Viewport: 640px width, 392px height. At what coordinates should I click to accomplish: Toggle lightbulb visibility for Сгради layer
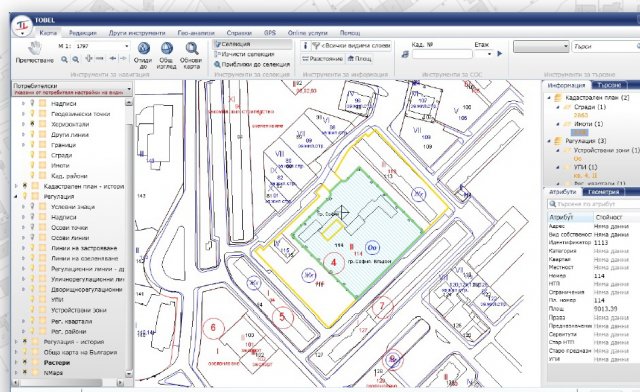coord(33,155)
